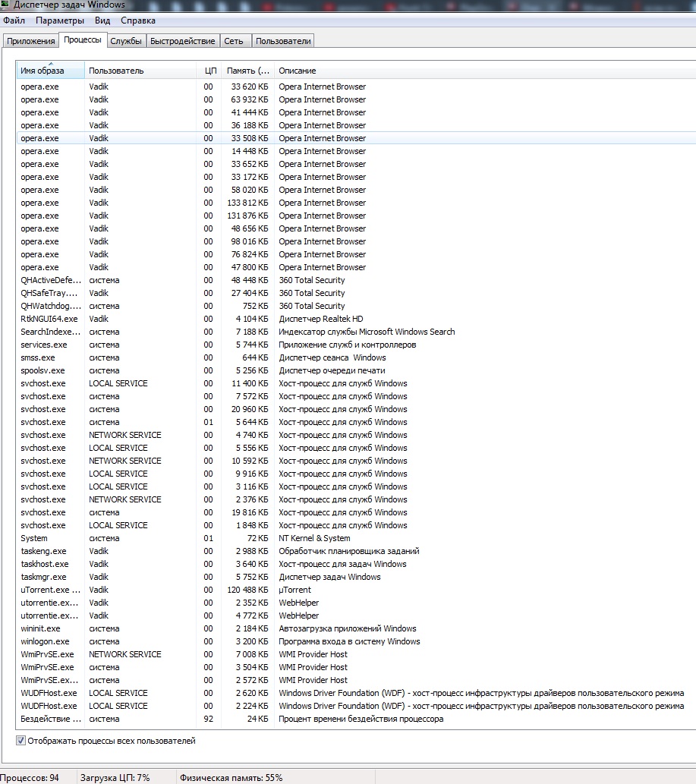Select the smss.exe process
The image size is (696, 784).
coord(356,357)
